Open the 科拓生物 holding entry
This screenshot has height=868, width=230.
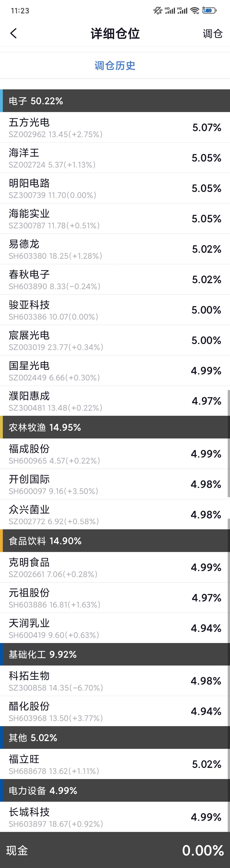point(115,681)
